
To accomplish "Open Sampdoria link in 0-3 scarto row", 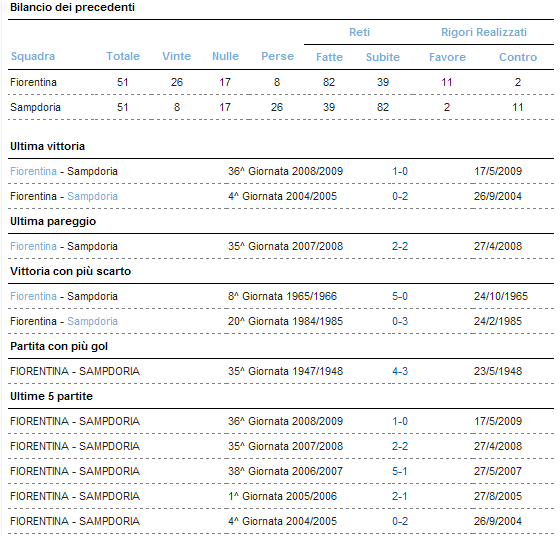I will tap(92, 321).
